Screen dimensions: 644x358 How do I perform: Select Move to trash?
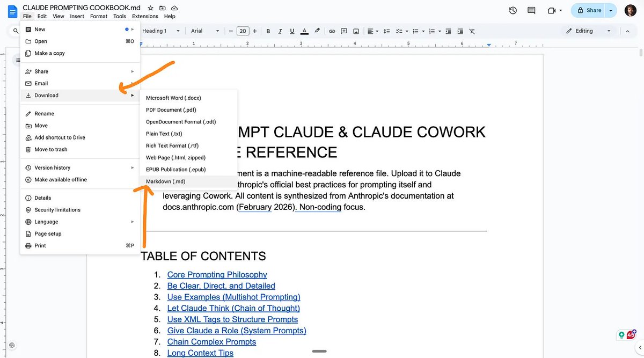(80, 150)
